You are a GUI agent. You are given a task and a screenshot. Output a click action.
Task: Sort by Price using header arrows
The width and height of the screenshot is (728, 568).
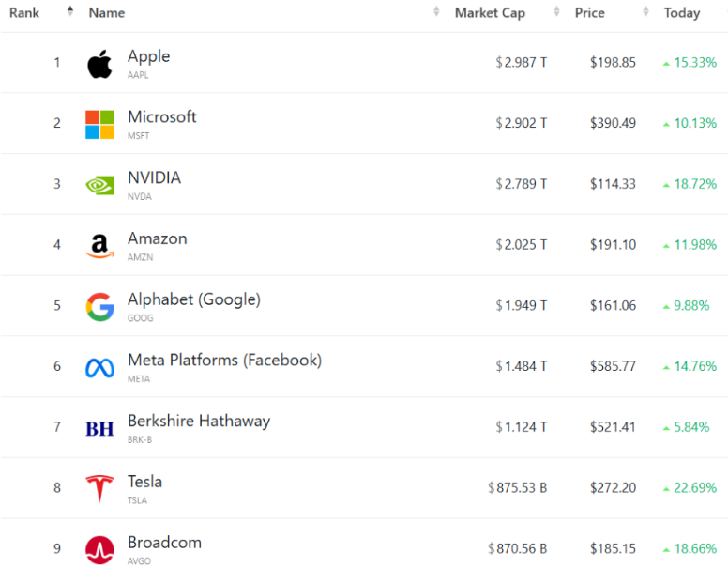(645, 11)
